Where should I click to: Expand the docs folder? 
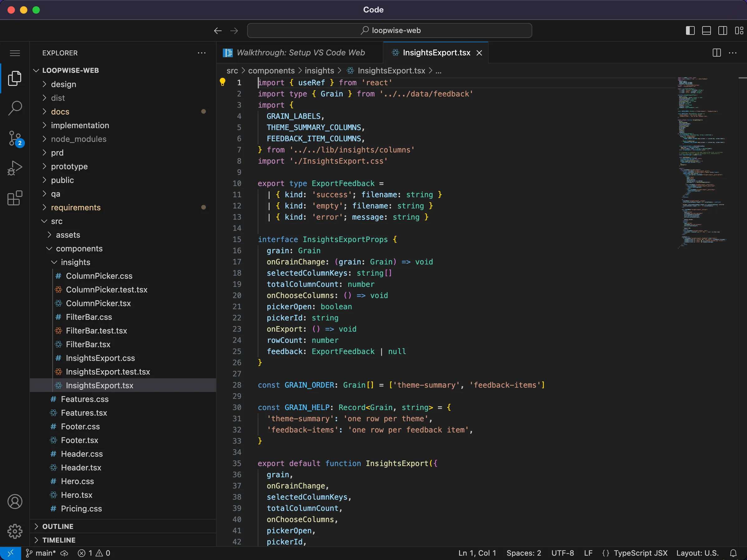tap(123, 111)
